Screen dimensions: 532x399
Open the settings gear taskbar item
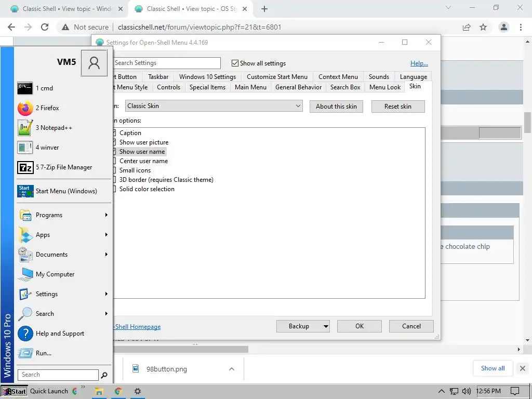137,391
